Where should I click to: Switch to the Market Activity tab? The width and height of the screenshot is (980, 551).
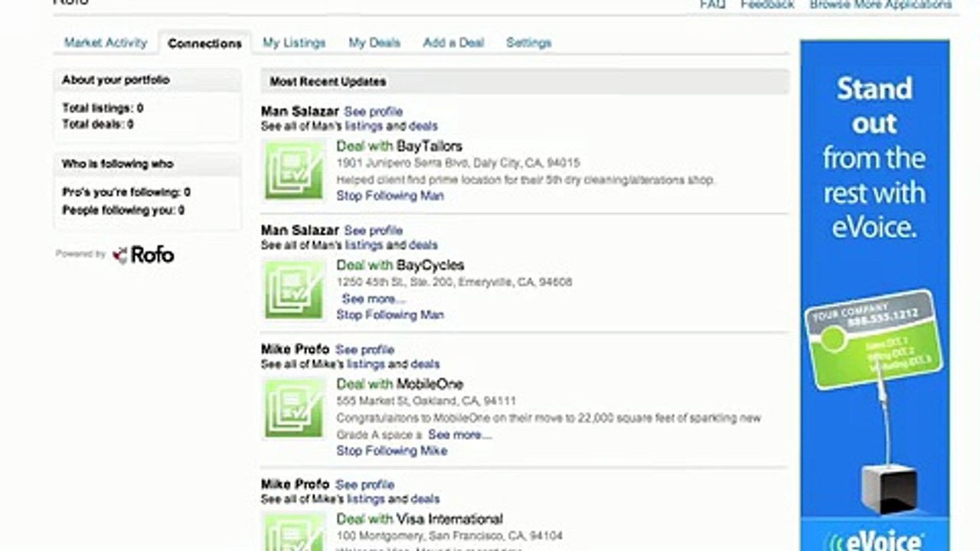coord(105,43)
